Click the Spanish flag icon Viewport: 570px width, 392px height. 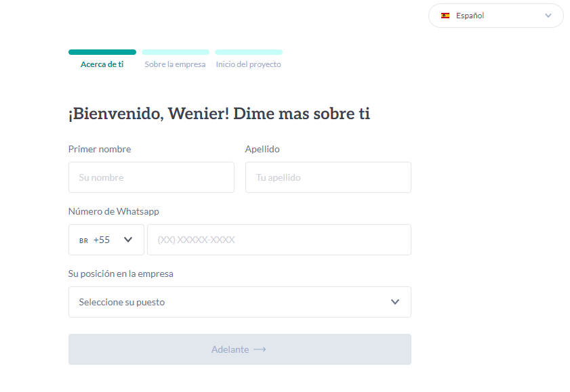pos(445,15)
